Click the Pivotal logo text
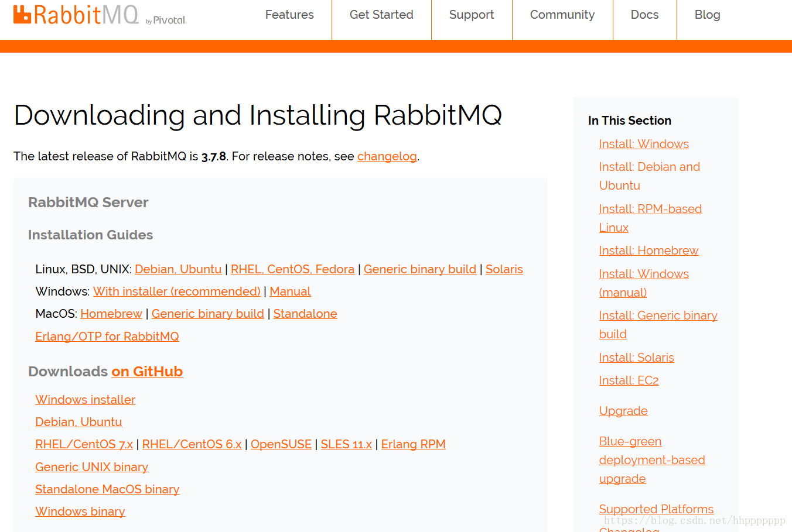 click(166, 20)
